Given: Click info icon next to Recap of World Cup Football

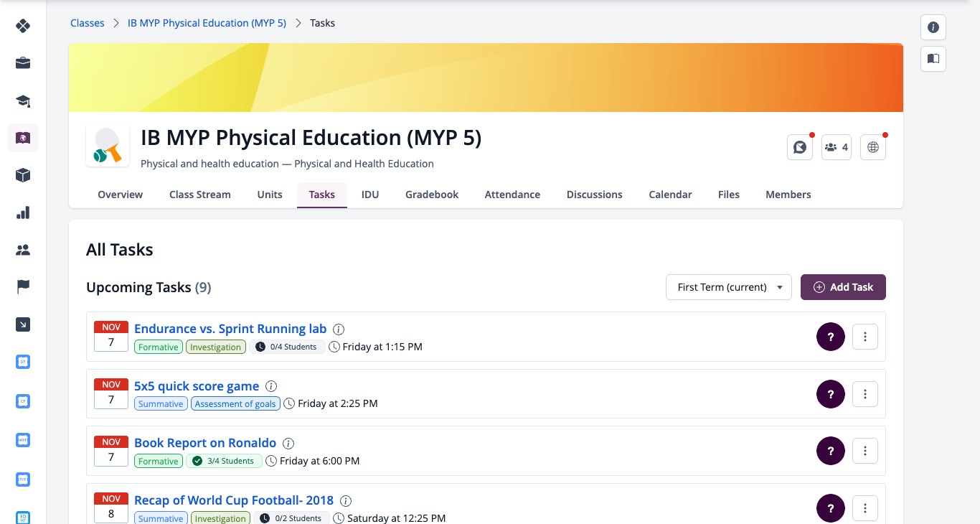Looking at the screenshot, I should tap(346, 501).
